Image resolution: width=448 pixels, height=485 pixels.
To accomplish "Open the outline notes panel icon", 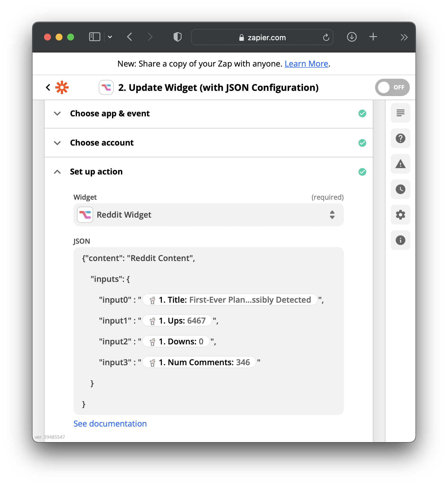I will [x=401, y=113].
